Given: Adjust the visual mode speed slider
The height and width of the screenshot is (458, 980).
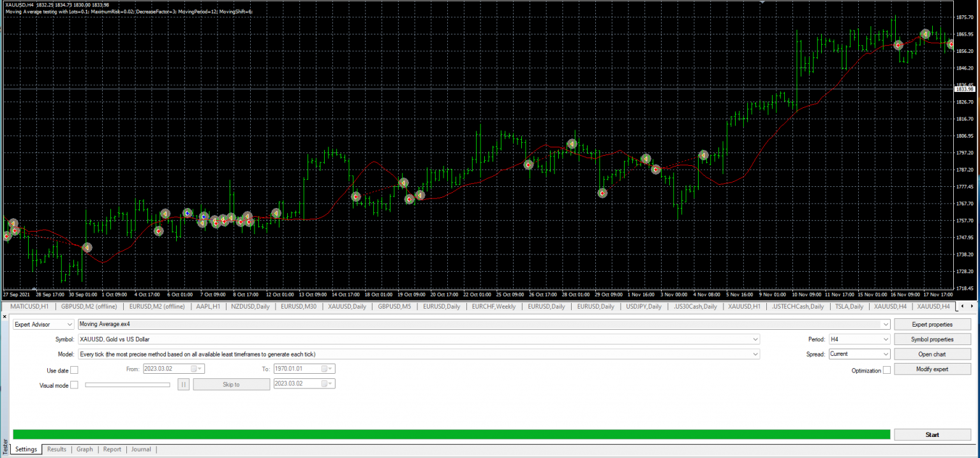Looking at the screenshot, I should pyautogui.click(x=128, y=384).
